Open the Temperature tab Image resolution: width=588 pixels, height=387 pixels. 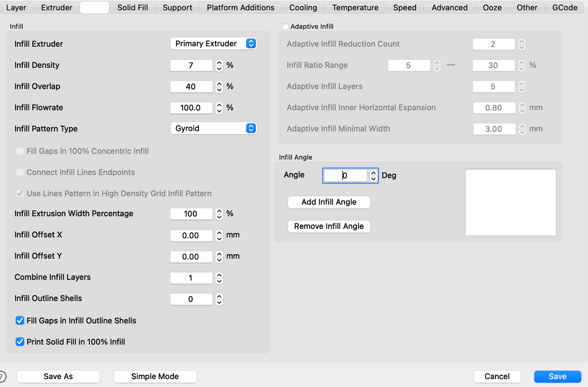(x=355, y=7)
